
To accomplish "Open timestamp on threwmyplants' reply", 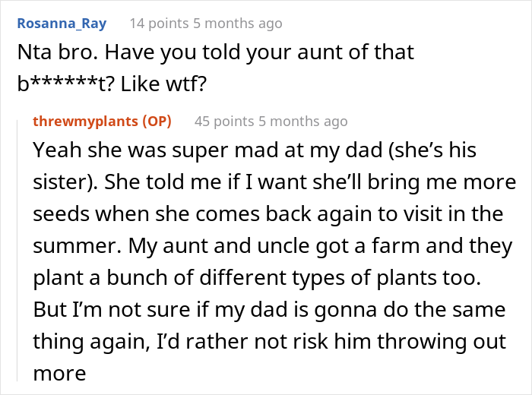I will pyautogui.click(x=302, y=121).
